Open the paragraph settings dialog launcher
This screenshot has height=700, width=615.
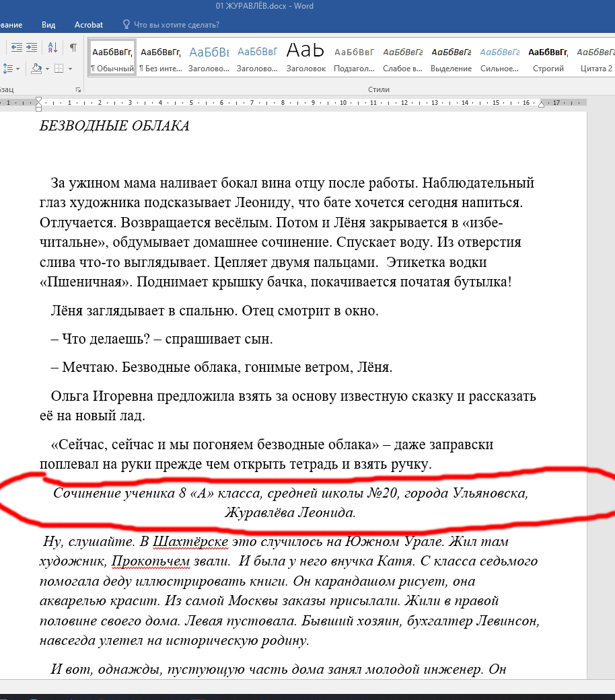[78, 89]
